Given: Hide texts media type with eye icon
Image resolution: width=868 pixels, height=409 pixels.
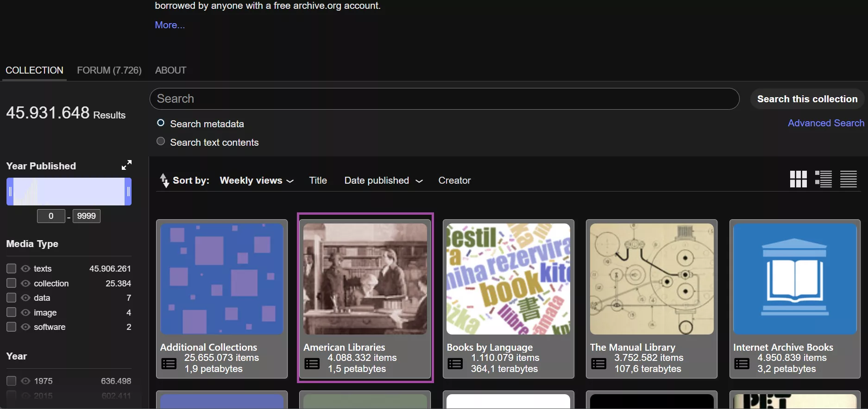Looking at the screenshot, I should 25,268.
